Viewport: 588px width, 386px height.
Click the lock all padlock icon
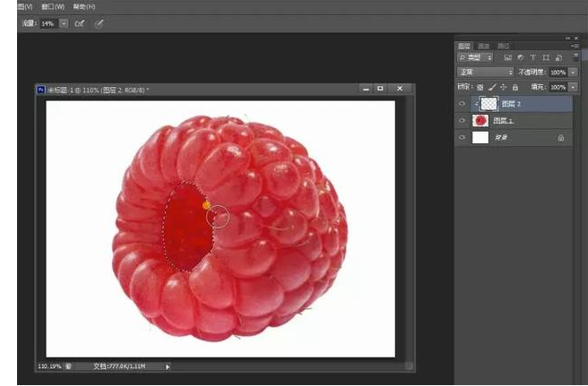click(x=514, y=87)
